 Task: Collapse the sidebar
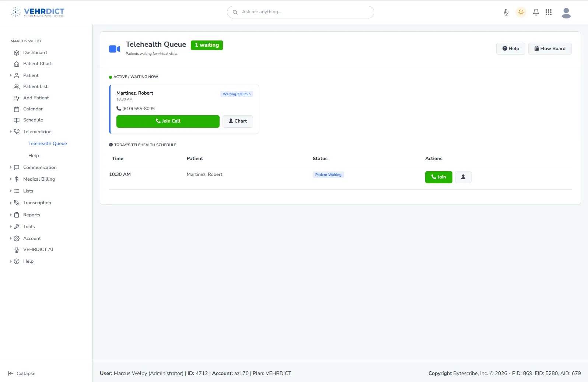click(22, 373)
